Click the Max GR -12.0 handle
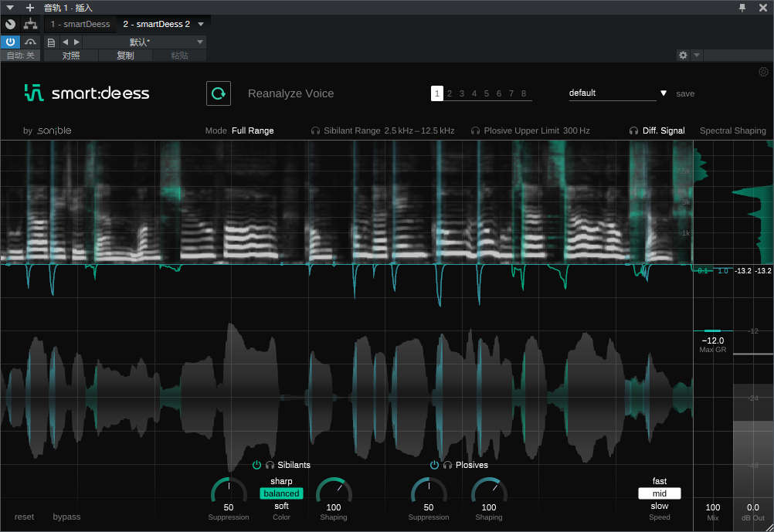The image size is (774, 532). (713, 330)
